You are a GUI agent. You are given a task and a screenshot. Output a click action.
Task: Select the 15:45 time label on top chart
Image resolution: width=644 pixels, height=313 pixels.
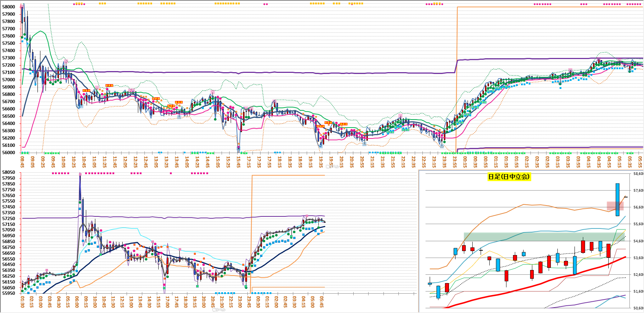click(239, 162)
